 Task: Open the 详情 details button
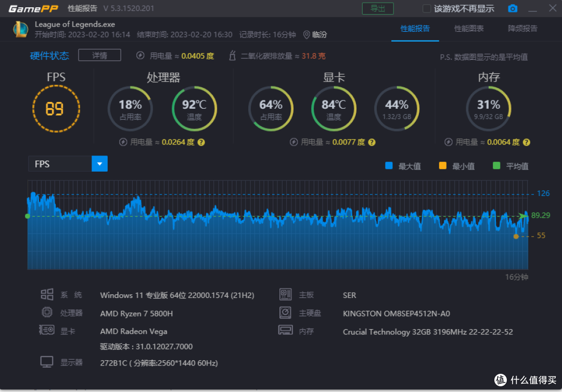coord(99,56)
